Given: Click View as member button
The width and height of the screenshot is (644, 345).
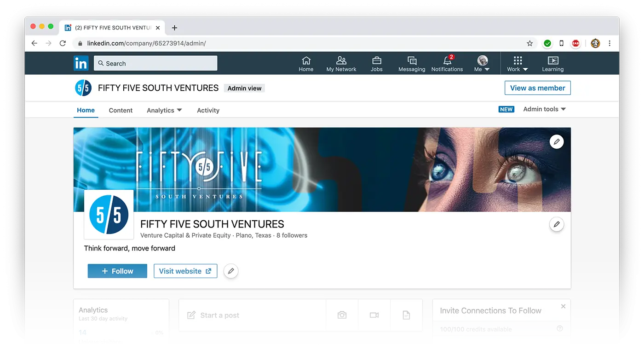Looking at the screenshot, I should point(537,88).
